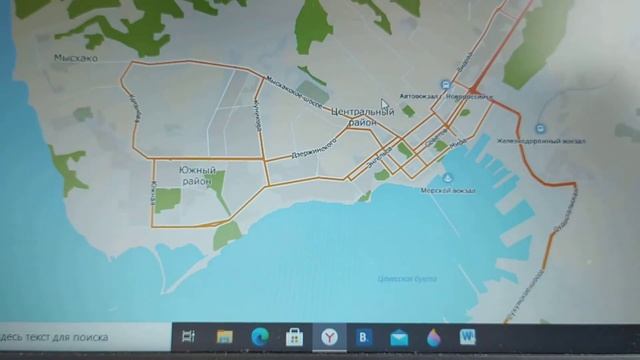Click the Морской вокзал port icon
The image size is (640, 360).
[448, 178]
